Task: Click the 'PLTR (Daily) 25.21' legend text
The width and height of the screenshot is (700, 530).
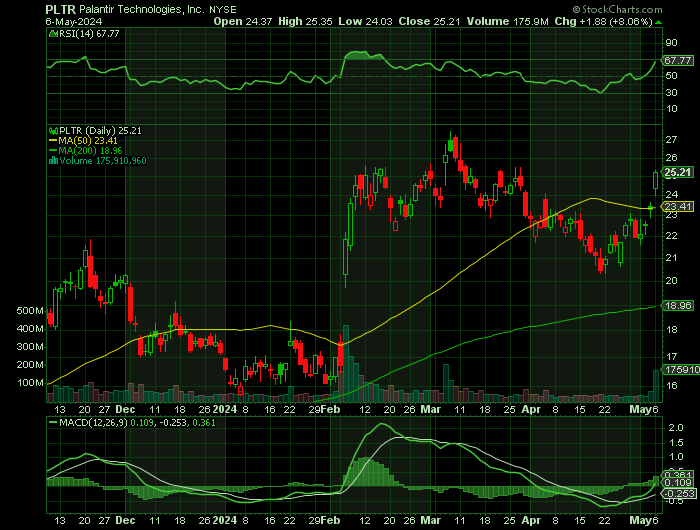Action: [100, 131]
